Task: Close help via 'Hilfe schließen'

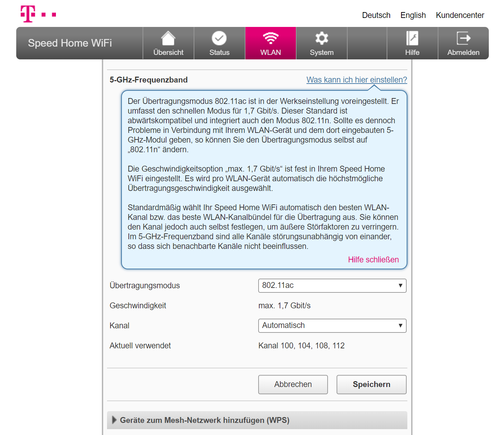Action: [x=374, y=260]
